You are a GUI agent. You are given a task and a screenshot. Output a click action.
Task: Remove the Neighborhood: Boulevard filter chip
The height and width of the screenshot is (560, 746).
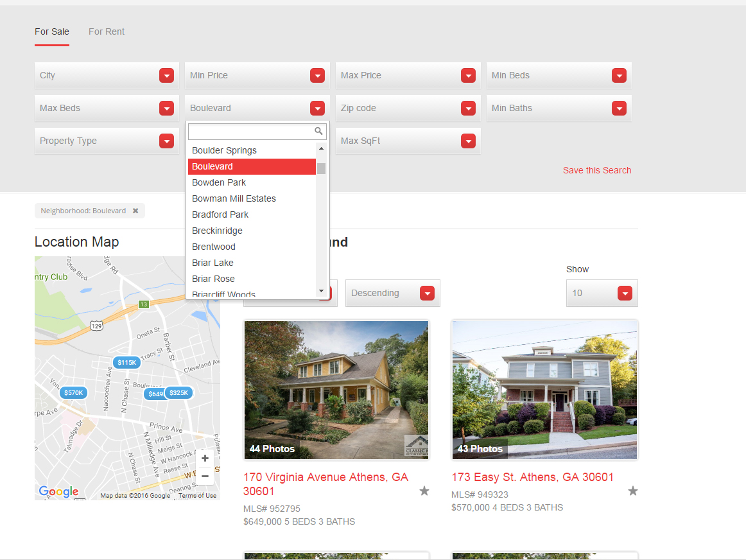(x=135, y=210)
